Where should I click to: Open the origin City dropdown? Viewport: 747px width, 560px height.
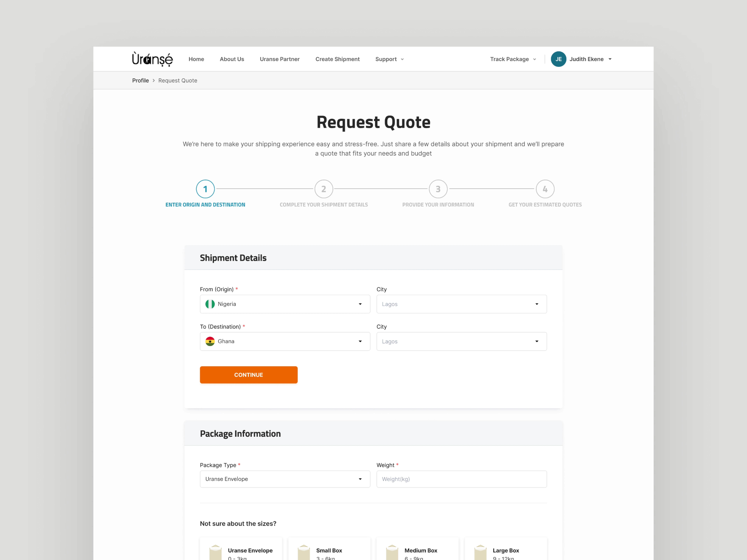[x=462, y=304]
